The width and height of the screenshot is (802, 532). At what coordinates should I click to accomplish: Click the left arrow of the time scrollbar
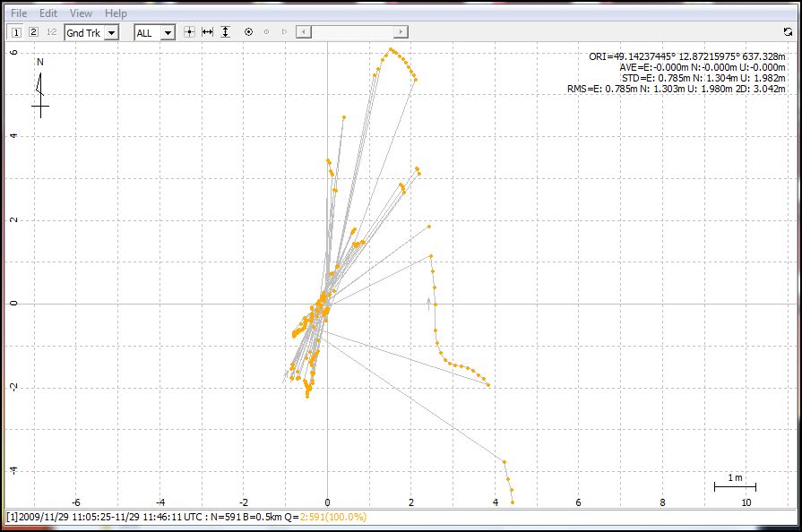pyautogui.click(x=304, y=32)
